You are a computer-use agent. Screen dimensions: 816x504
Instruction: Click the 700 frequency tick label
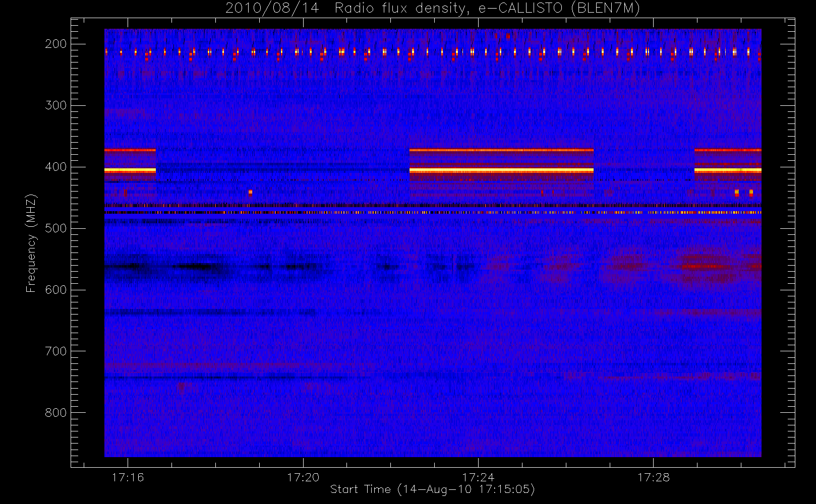pos(55,351)
